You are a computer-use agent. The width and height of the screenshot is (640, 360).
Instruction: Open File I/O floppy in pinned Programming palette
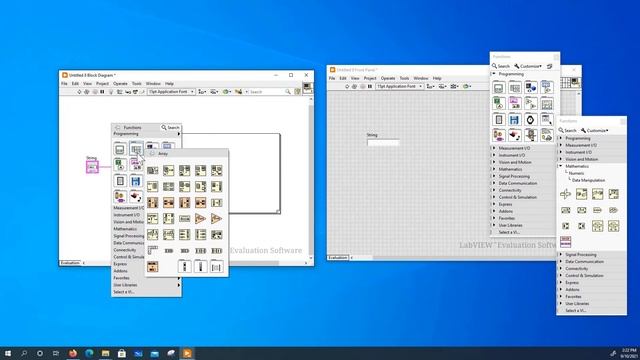515,120
